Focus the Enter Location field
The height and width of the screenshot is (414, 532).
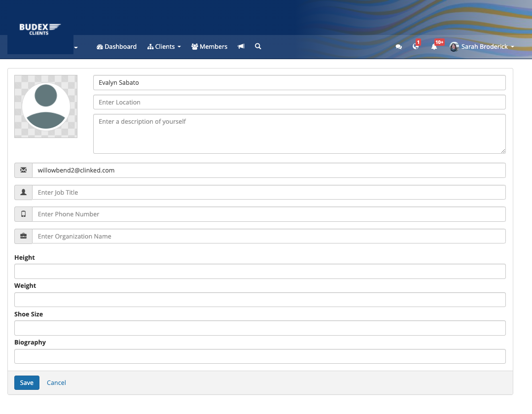pyautogui.click(x=299, y=102)
